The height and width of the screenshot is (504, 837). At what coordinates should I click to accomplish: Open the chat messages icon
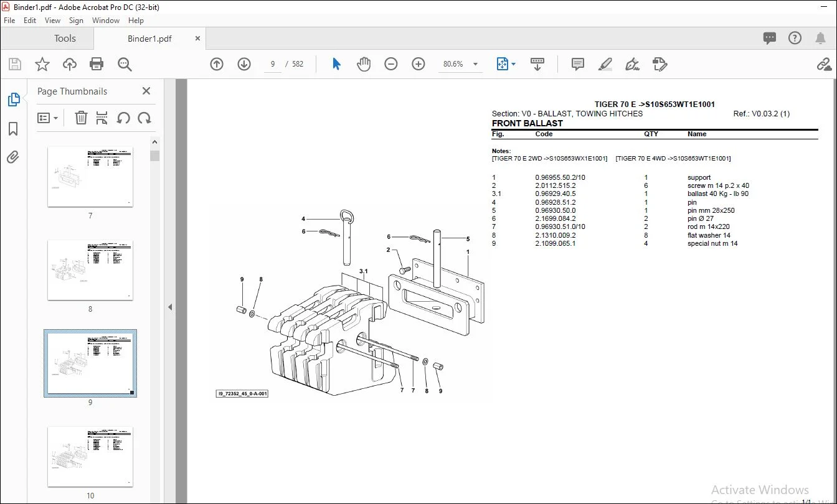tap(770, 39)
